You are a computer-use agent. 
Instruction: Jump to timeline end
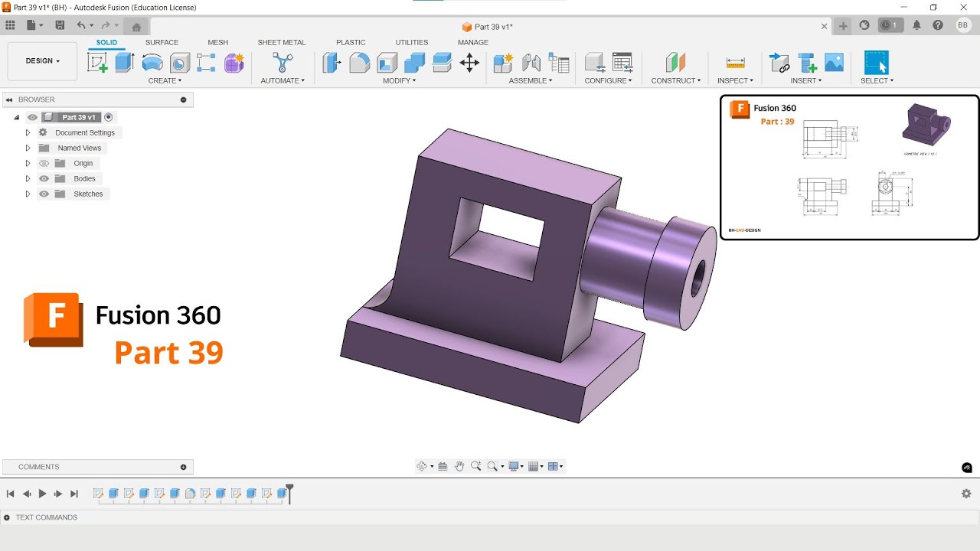pos(74,494)
